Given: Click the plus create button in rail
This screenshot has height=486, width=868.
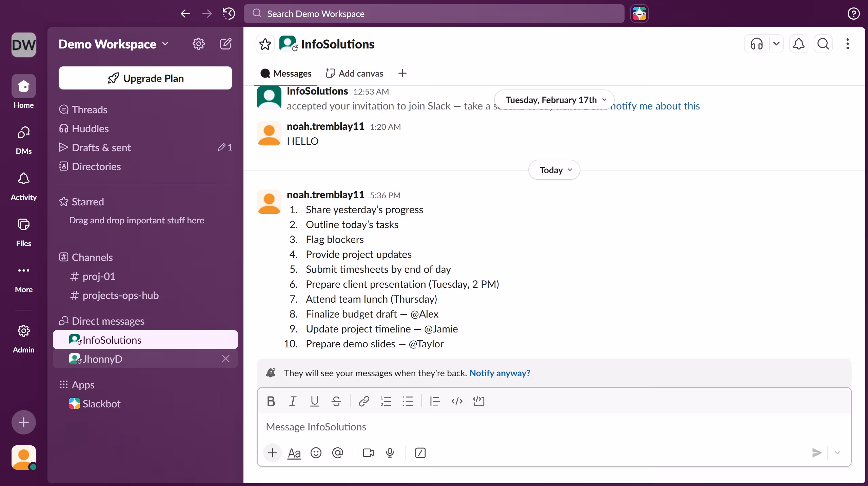Looking at the screenshot, I should [24, 422].
